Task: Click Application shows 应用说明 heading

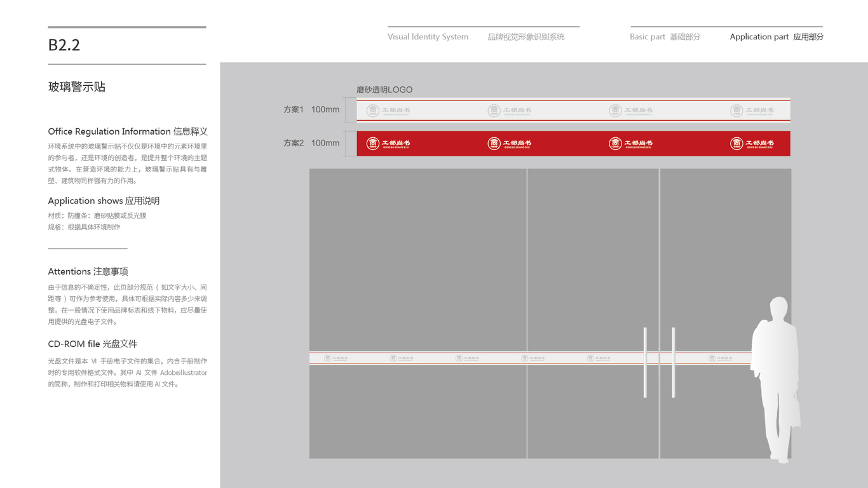Action: click(x=104, y=201)
